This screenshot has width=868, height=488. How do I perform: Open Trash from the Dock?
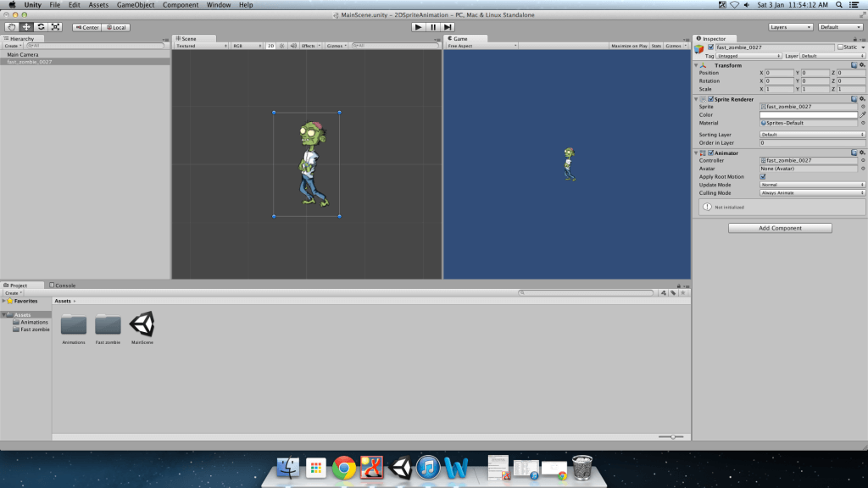coord(582,468)
